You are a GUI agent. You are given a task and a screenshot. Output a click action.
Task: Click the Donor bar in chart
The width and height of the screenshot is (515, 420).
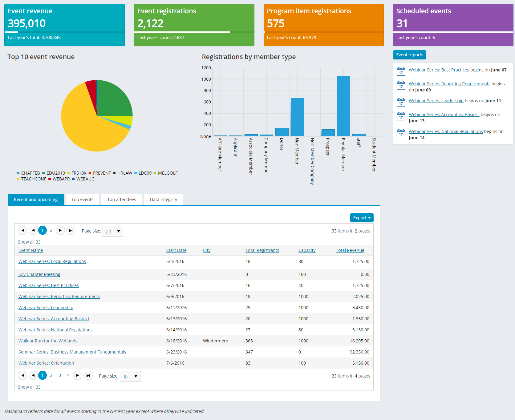[282, 132]
